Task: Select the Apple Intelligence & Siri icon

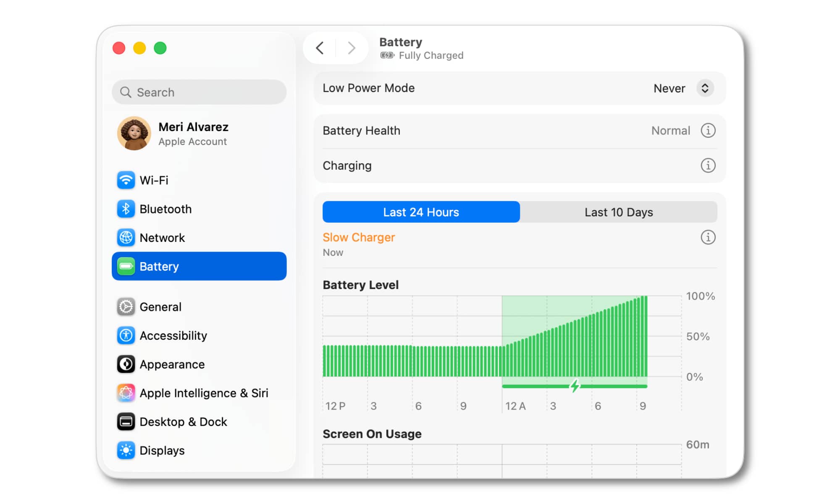Action: click(x=126, y=393)
